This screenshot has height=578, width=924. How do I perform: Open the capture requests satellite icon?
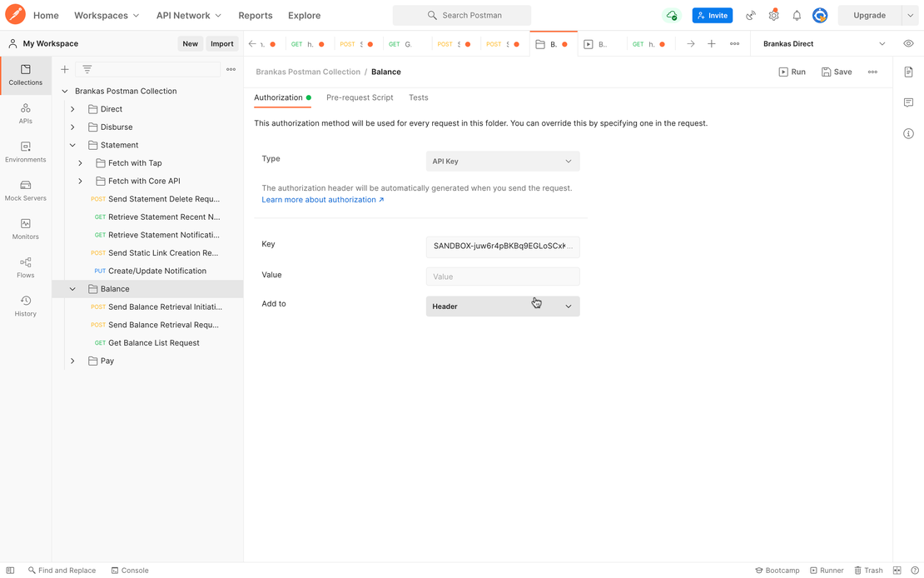coord(751,15)
